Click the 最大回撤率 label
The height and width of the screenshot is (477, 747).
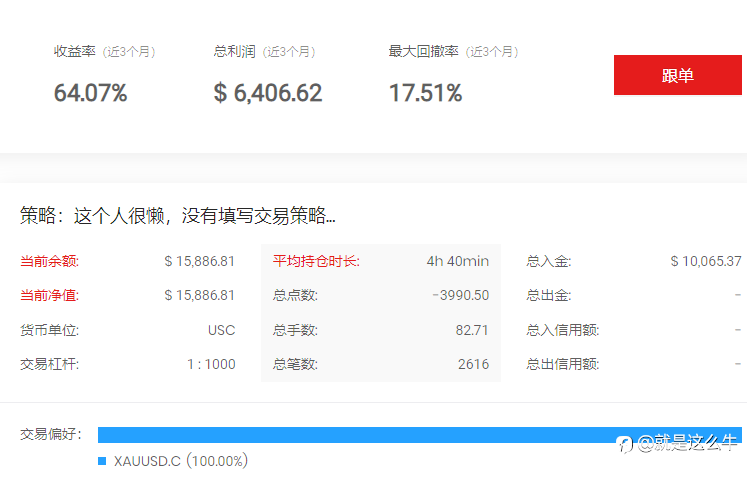424,51
